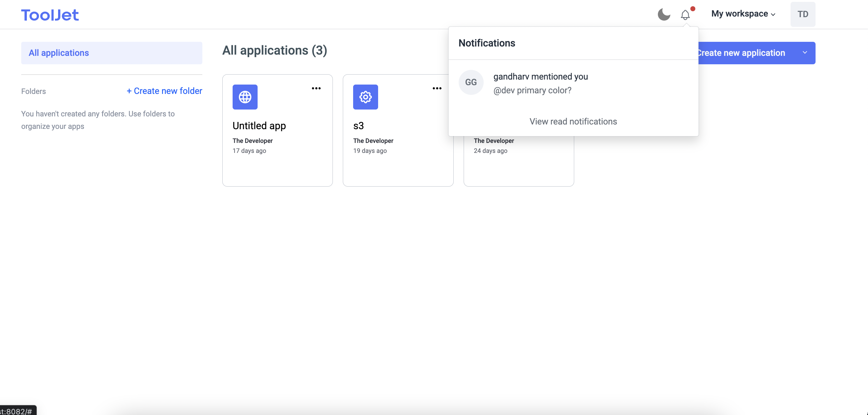Image resolution: width=868 pixels, height=415 pixels.
Task: Click 'The Developer' under s3
Action: click(373, 141)
